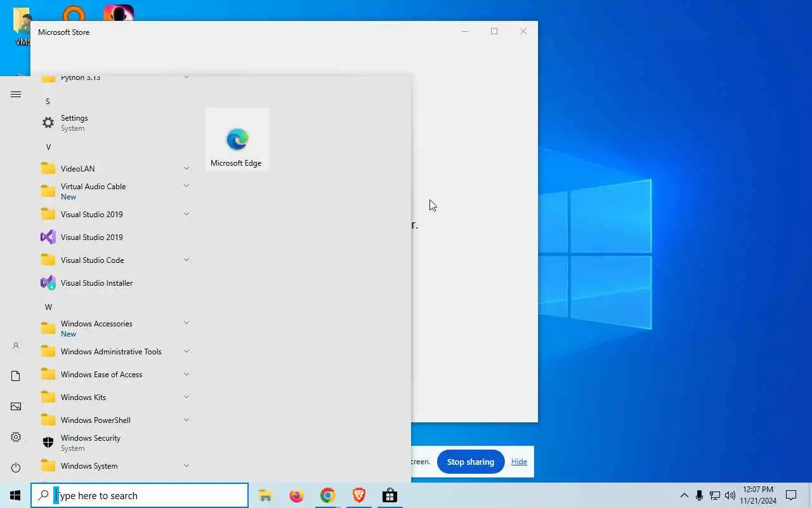Screen dimensions: 812x508
Task: Open Power options in Start sidebar
Action: (16, 467)
